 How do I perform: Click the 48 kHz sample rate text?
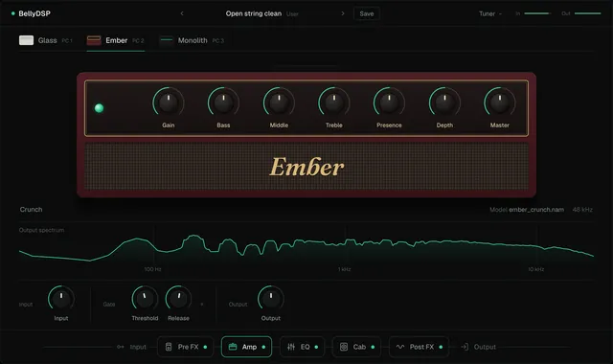(582, 210)
